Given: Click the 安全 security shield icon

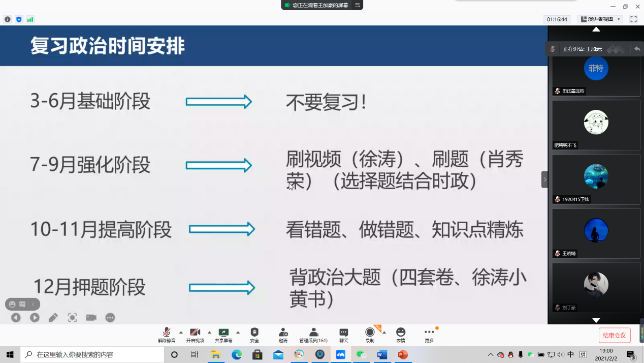Looking at the screenshot, I should [254, 332].
